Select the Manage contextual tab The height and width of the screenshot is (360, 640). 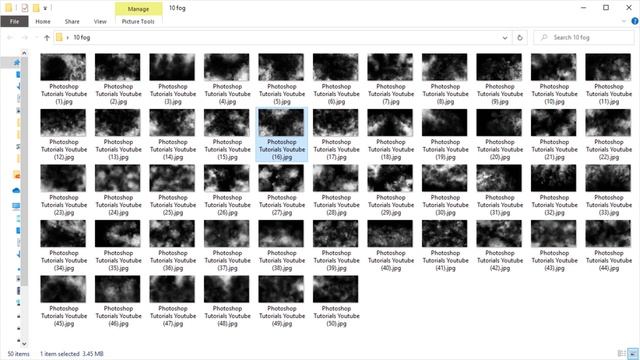pos(138,9)
